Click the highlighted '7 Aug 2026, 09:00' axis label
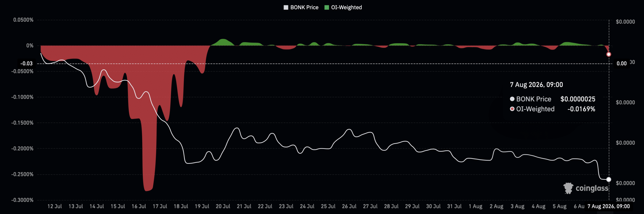This screenshot has height=214, width=644. pyautogui.click(x=609, y=206)
